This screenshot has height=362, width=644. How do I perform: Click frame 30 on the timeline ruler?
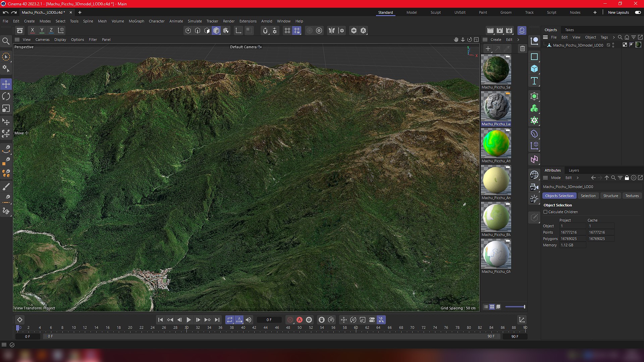[186, 328]
